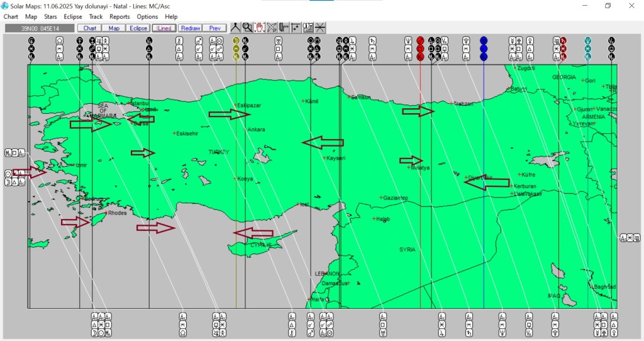The image size is (644, 341).
Task: Activate the magnifying glass zoom tool
Action: click(247, 28)
